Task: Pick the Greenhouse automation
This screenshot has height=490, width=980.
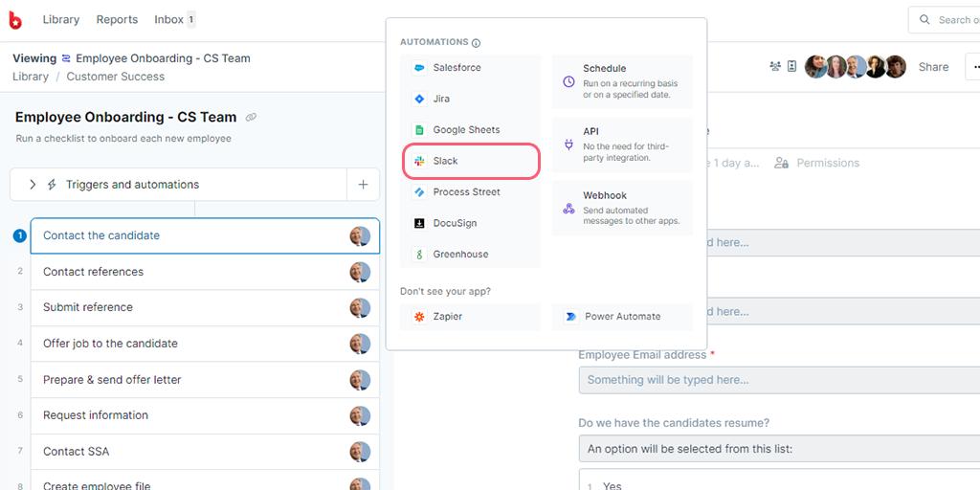Action: (470, 255)
